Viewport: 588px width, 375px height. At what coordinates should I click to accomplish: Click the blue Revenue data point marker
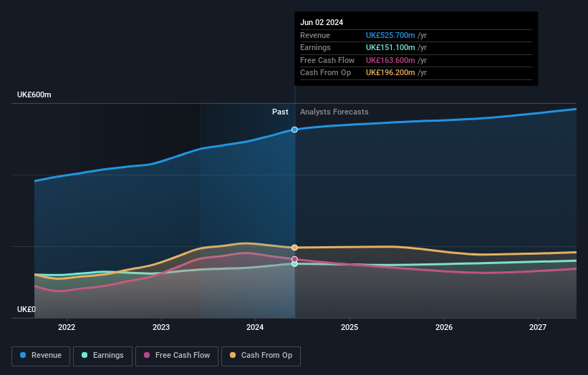(x=295, y=130)
